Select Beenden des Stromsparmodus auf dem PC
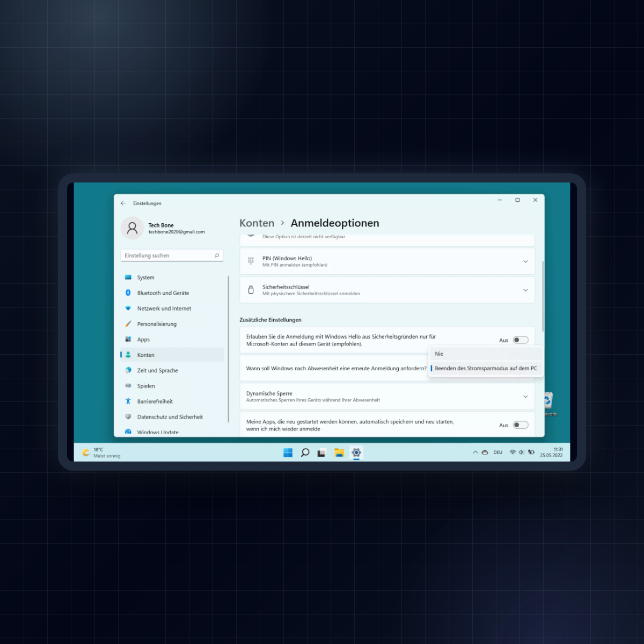Screen dimensions: 644x644 (x=486, y=368)
